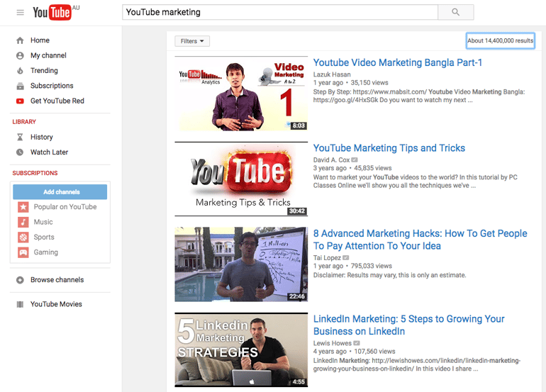This screenshot has height=392, width=546.
Task: Click the verified badge next to David A. Cox
Action: pos(355,159)
